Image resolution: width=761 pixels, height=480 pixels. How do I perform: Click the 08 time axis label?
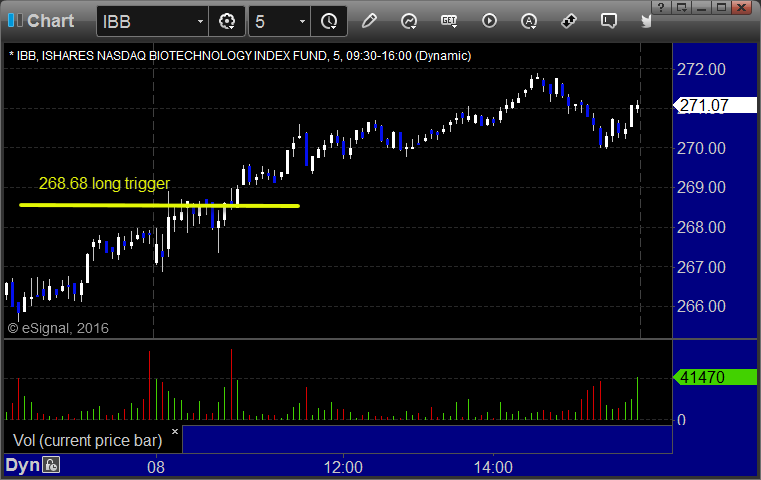point(156,467)
